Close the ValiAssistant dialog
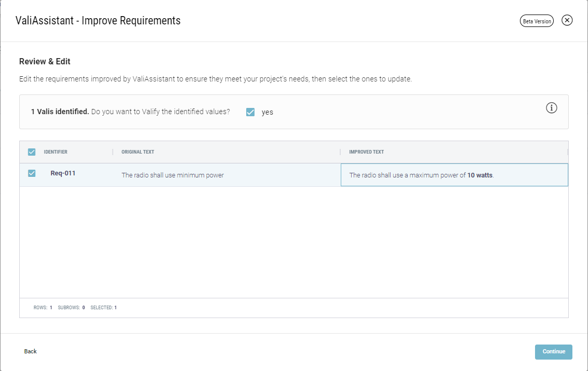Screen dimensions: 588x371 click(567, 20)
